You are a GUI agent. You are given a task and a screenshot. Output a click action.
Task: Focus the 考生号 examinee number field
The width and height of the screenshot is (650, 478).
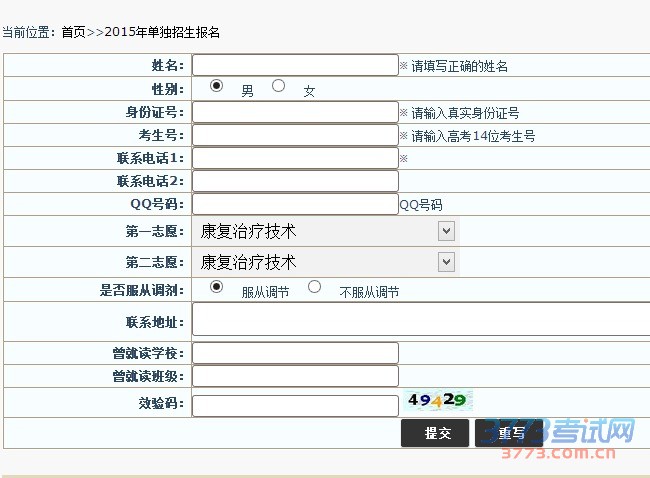295,135
